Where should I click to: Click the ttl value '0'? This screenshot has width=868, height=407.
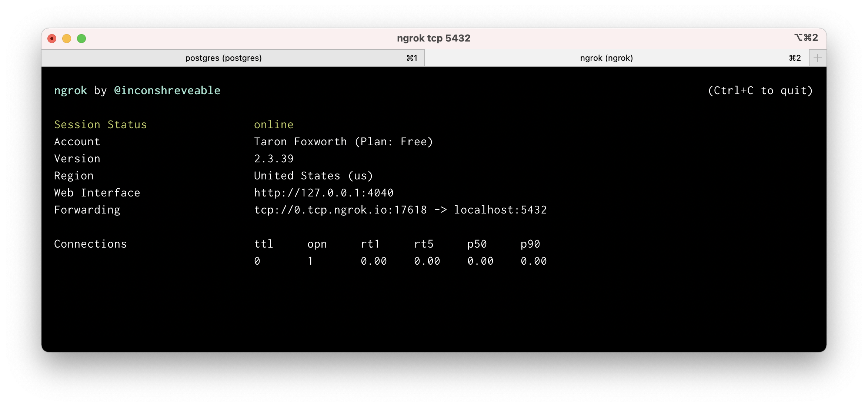[257, 261]
